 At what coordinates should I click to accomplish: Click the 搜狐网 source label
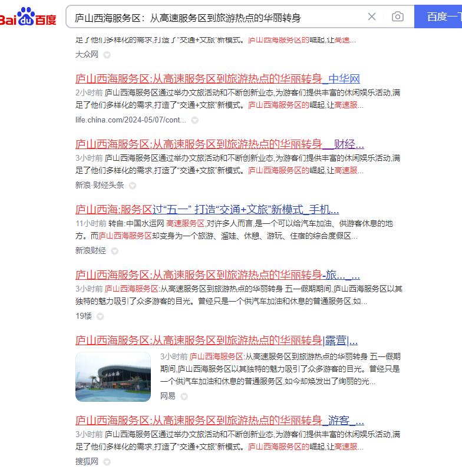(87, 462)
